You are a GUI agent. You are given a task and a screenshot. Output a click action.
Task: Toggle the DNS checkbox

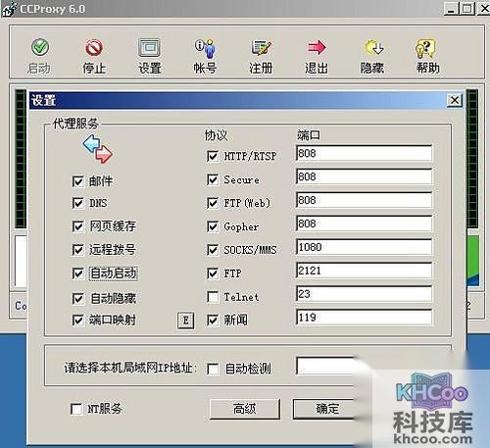[77, 203]
